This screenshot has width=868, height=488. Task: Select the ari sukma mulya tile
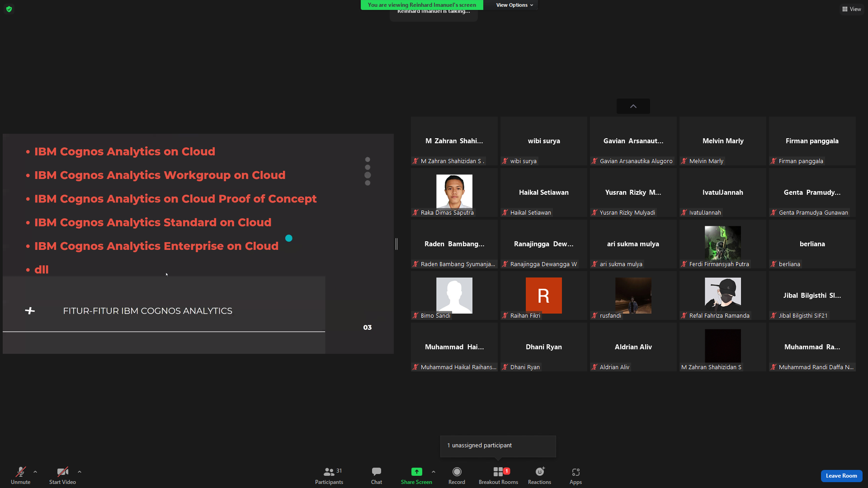[633, 244]
